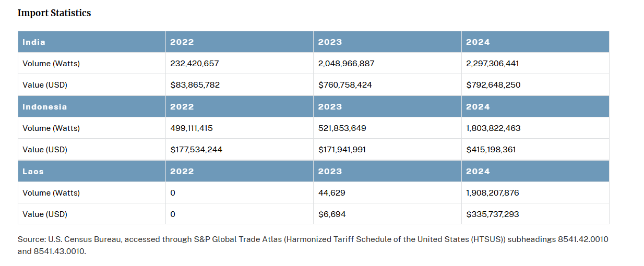The height and width of the screenshot is (266, 644).
Task: Click Laos 2023 value $6,694
Action: click(332, 214)
